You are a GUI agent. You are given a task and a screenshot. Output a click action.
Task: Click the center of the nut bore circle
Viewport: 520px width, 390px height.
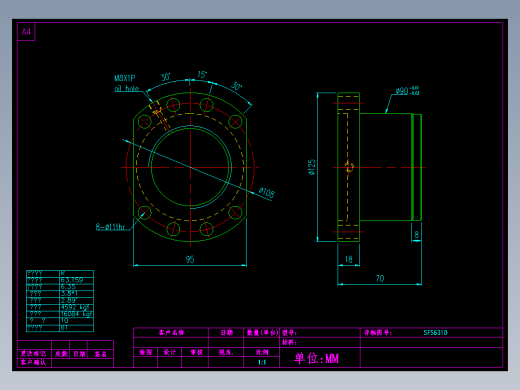tap(190, 167)
